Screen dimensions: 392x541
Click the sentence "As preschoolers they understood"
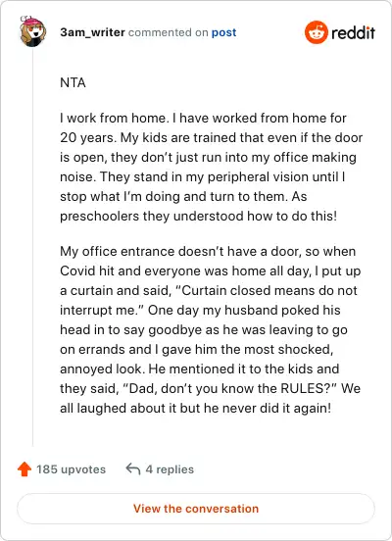(x=198, y=207)
